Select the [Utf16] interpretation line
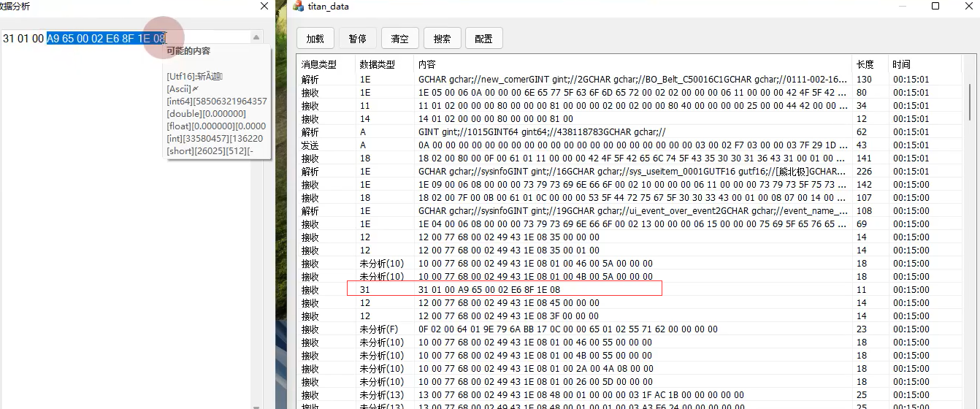980x409 pixels. click(194, 76)
